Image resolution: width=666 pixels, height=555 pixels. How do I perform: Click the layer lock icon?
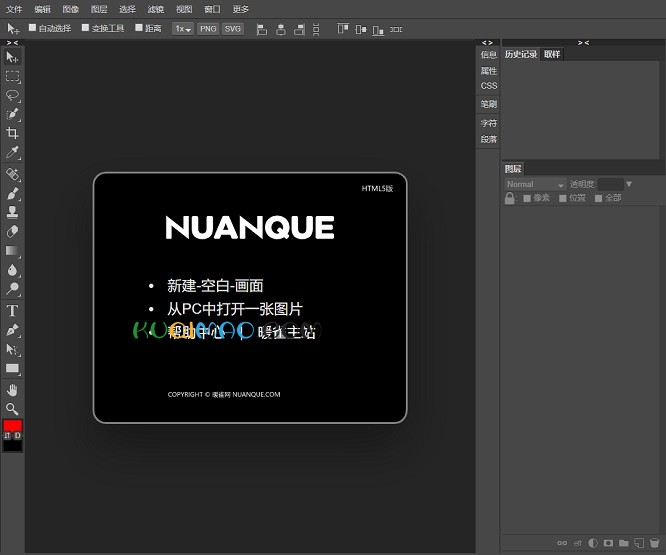click(x=510, y=198)
